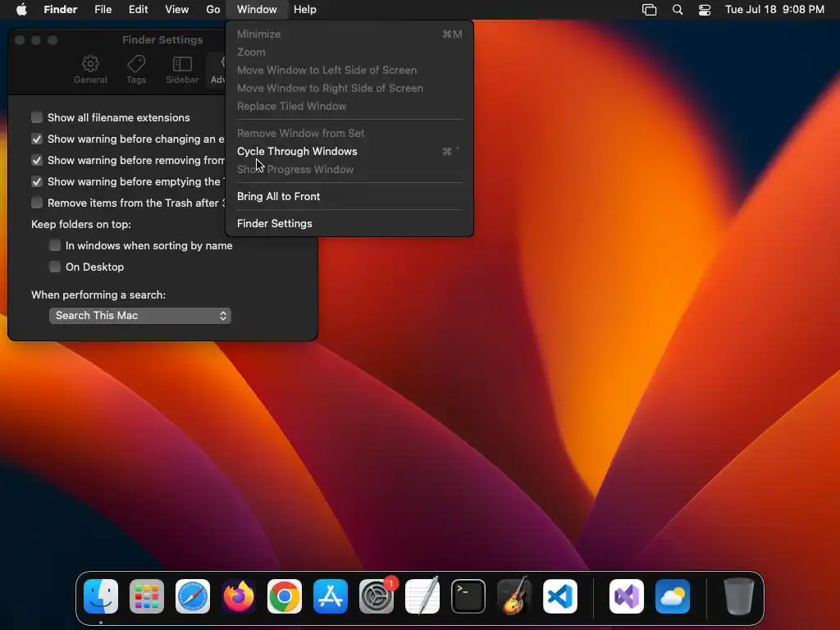Toggle warning before removing from iCloud
Screen dimensions: 840x630
tap(36, 160)
